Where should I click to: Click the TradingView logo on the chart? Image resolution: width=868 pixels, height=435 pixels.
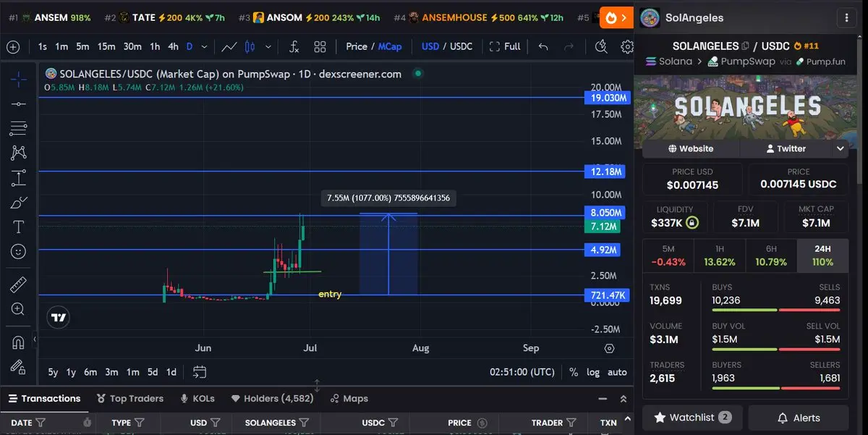59,317
